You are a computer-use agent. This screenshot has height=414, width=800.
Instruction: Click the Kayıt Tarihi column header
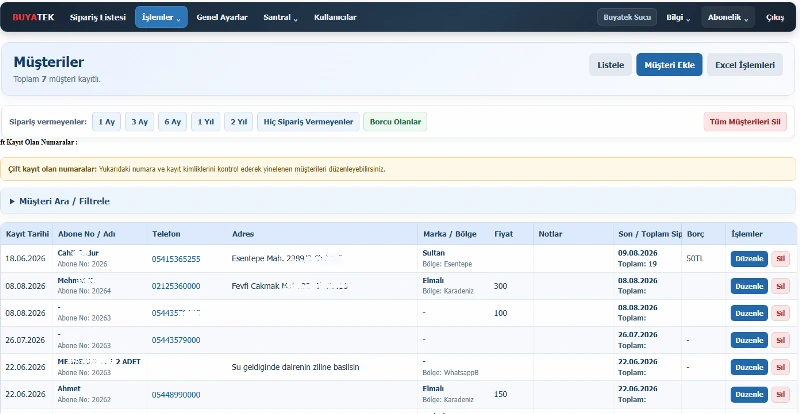27,234
